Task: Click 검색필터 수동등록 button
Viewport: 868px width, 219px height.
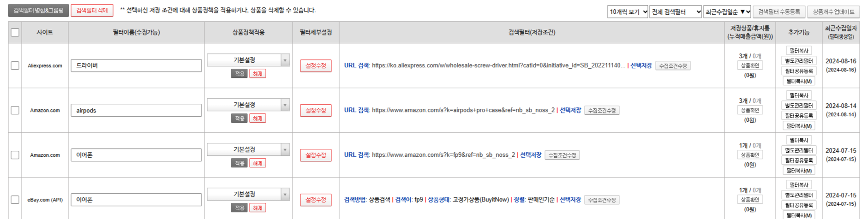Action: click(x=779, y=12)
